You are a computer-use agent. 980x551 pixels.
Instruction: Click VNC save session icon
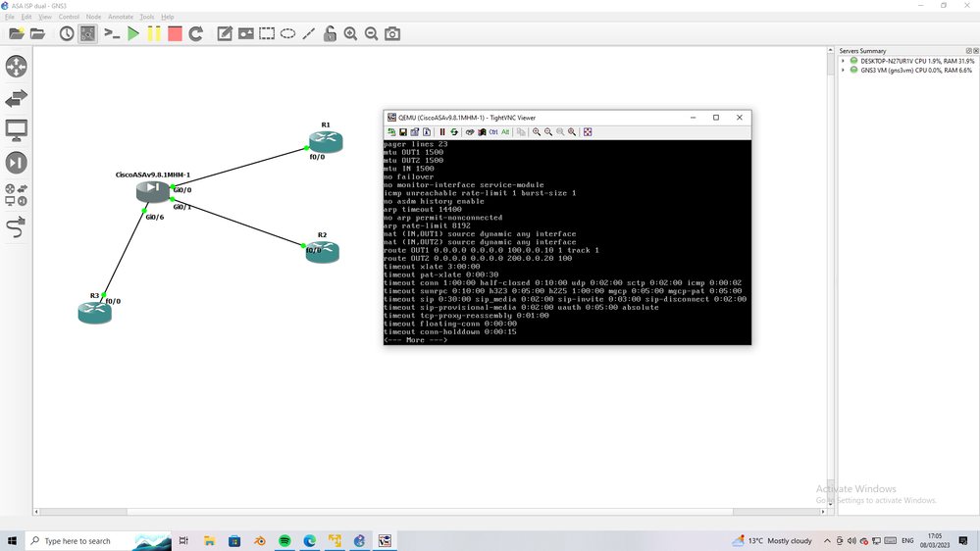coord(403,131)
